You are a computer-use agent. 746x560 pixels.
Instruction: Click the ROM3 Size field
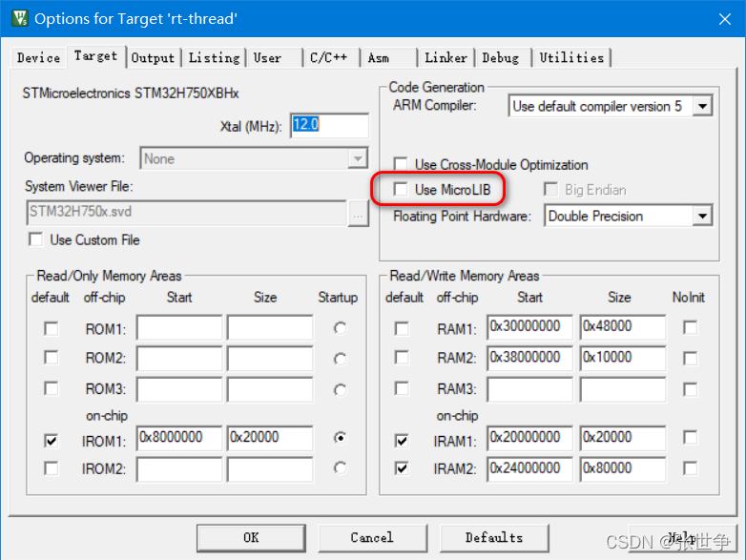point(270,389)
